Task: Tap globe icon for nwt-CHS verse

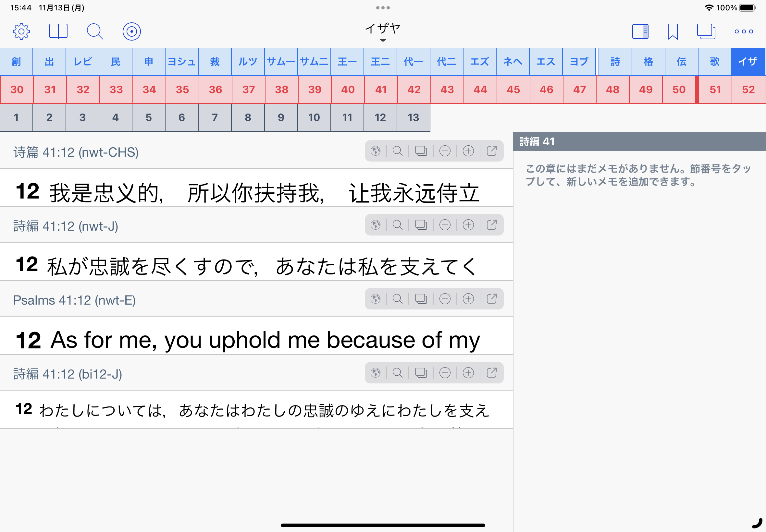Action: [376, 151]
